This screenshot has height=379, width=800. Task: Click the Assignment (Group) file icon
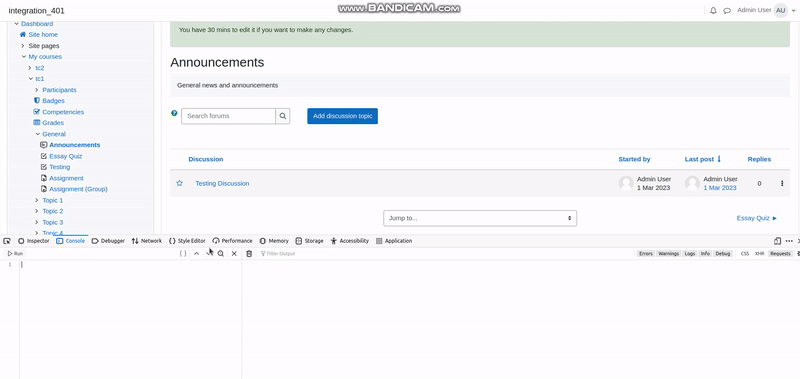tap(43, 189)
